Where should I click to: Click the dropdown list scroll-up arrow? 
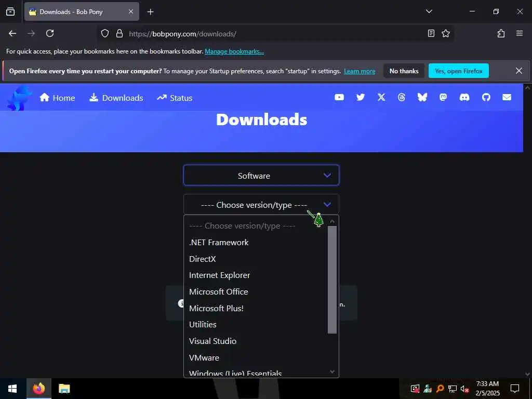[332, 221]
